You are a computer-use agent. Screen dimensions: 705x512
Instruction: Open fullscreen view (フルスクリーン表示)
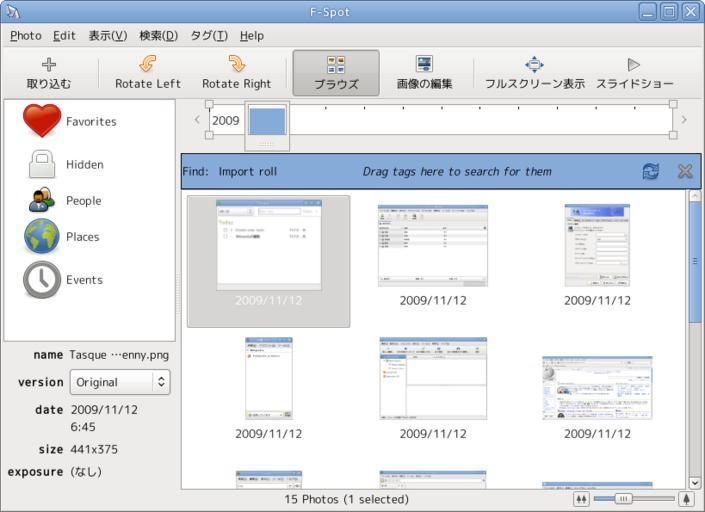coord(534,65)
